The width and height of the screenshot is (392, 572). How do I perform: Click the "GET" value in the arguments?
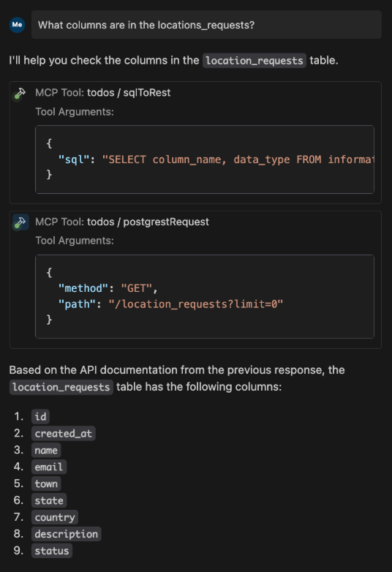tap(136, 288)
